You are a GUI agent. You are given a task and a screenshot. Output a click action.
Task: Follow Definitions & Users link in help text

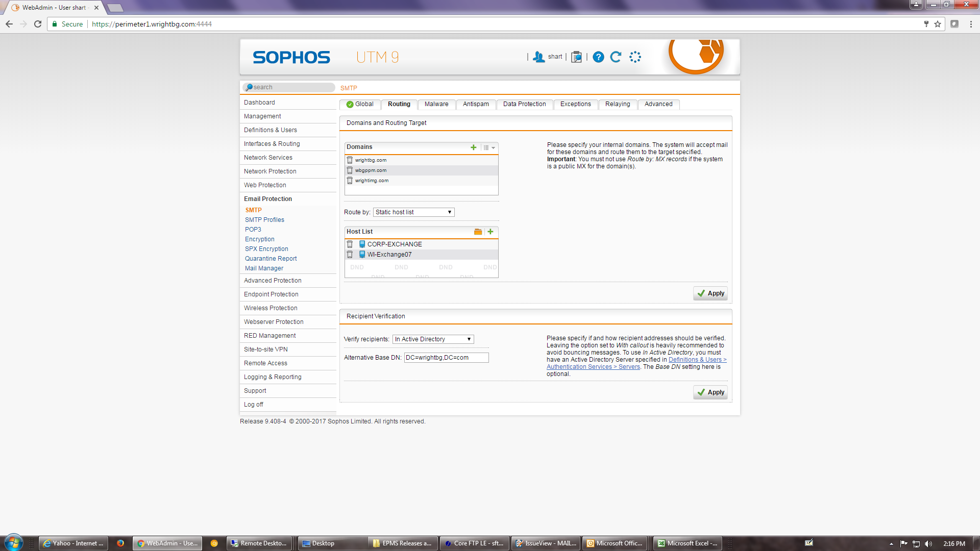click(697, 360)
